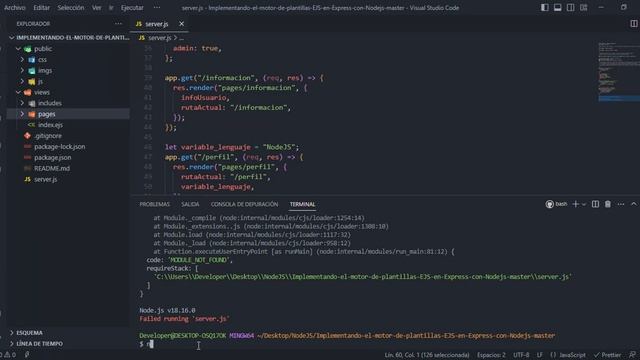Kill terminal trash icon
The height and width of the screenshot is (360, 640).
608,204
